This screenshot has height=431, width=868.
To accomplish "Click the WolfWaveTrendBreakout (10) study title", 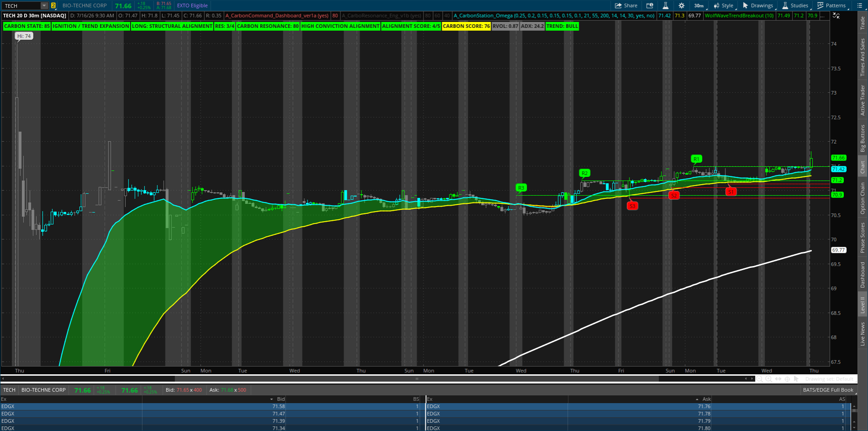I will coord(739,16).
